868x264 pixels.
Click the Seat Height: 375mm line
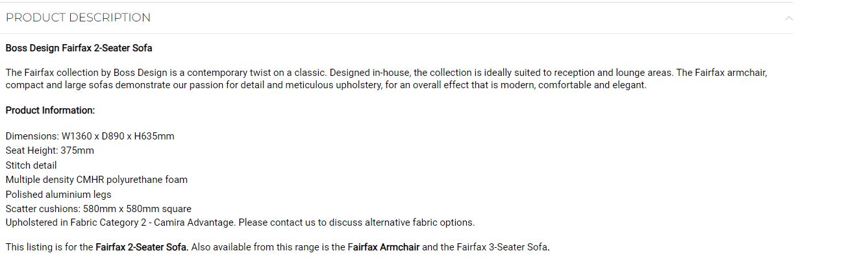point(50,150)
